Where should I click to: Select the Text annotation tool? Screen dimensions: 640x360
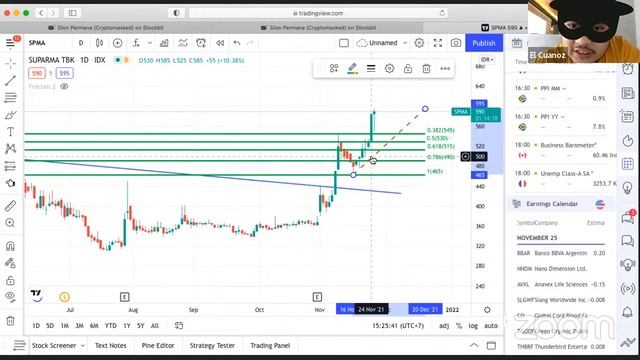[11, 132]
